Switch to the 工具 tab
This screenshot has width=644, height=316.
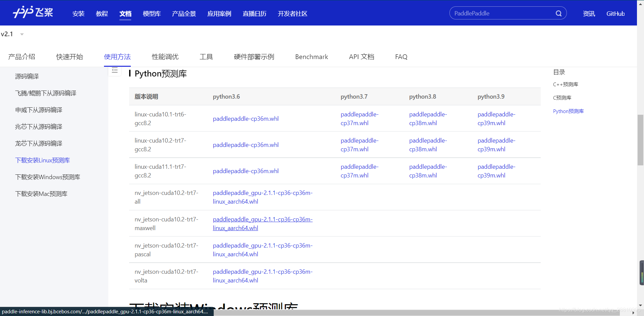tap(206, 57)
